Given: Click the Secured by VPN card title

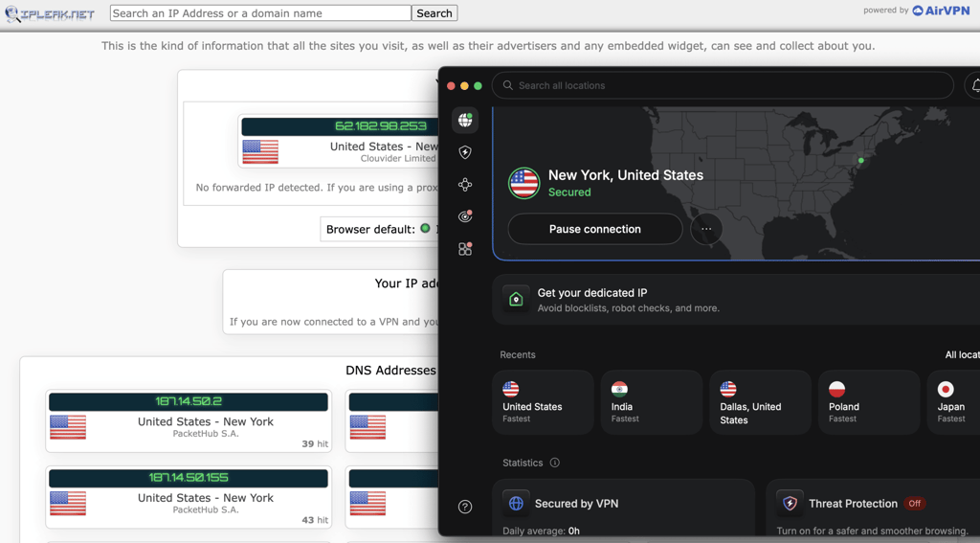Looking at the screenshot, I should 576,504.
